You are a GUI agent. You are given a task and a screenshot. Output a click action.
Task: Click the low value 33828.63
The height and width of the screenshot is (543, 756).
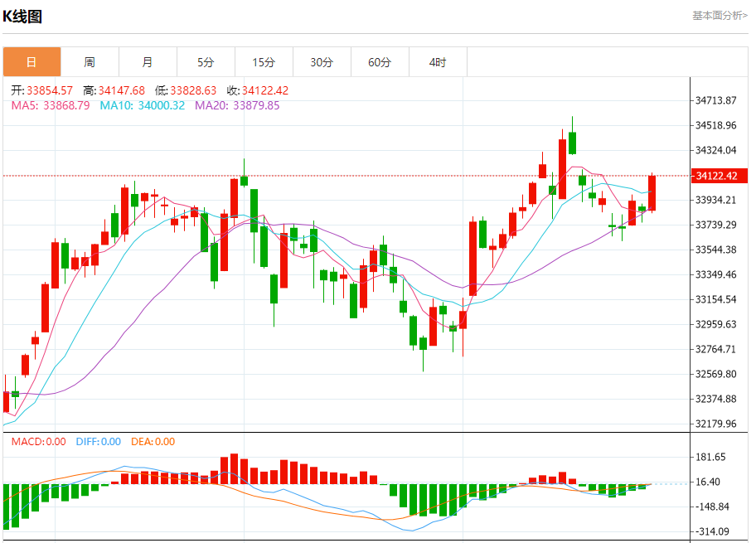tap(193, 90)
